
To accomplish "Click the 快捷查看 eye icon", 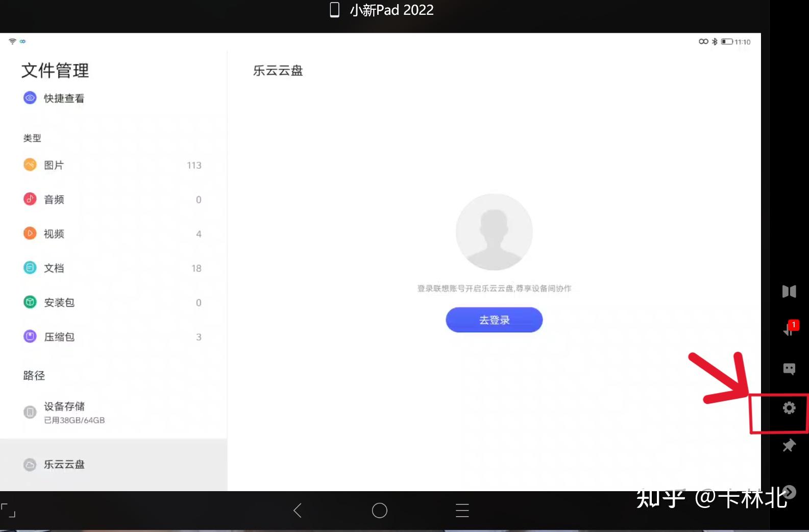I will click(30, 98).
